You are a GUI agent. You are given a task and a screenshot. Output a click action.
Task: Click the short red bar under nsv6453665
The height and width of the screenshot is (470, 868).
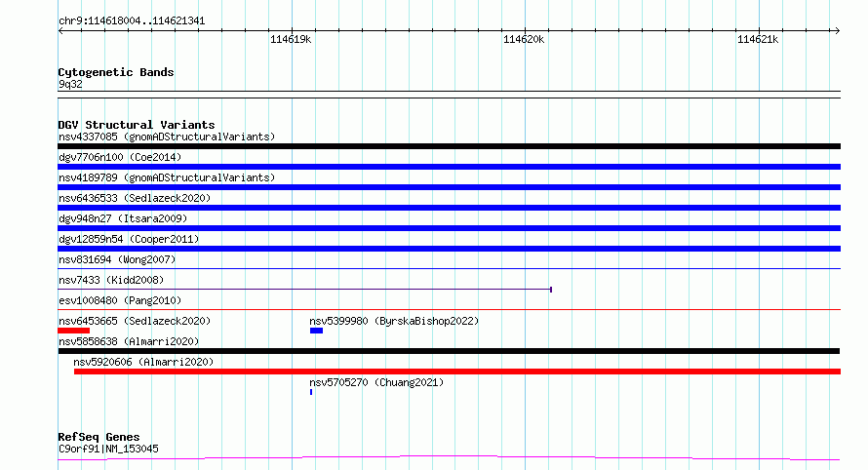(73, 331)
